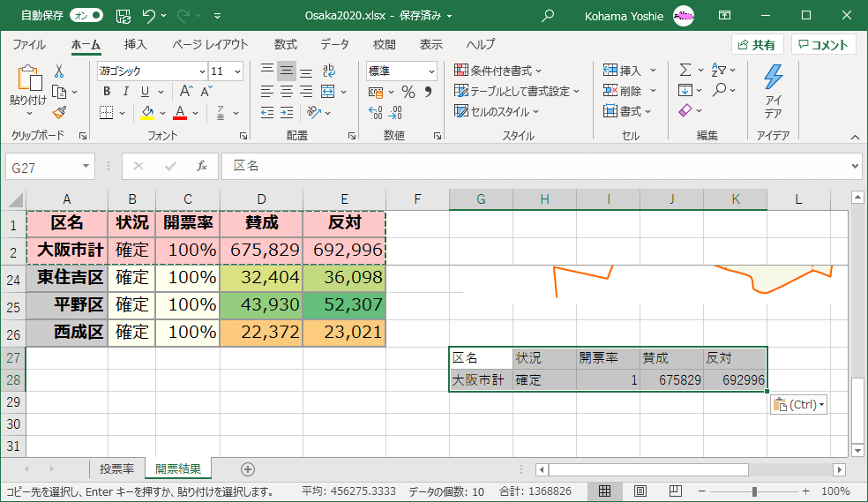
Task: Toggle Normal view in status bar
Action: (604, 491)
